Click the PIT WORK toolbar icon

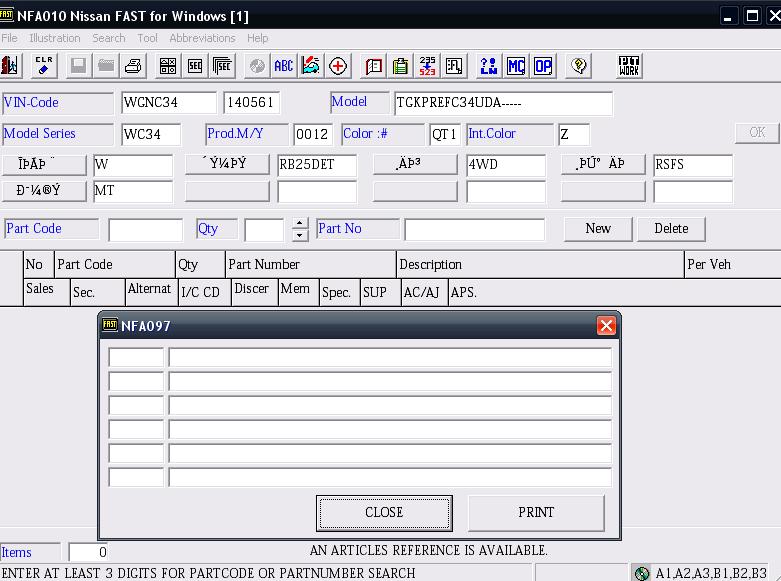coord(629,66)
